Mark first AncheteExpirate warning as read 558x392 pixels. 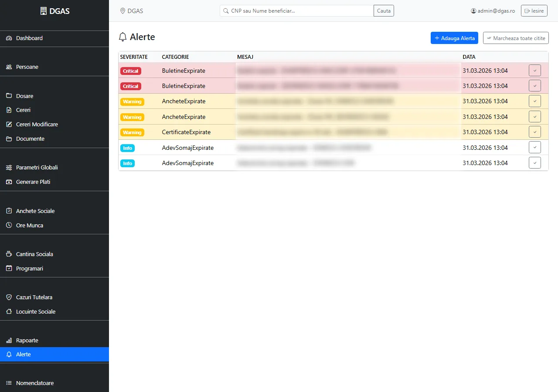click(x=535, y=101)
